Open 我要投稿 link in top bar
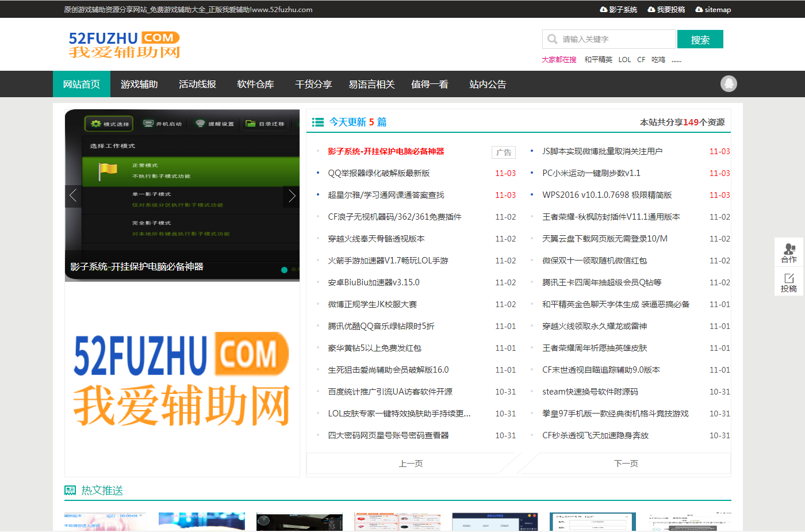 click(x=666, y=10)
